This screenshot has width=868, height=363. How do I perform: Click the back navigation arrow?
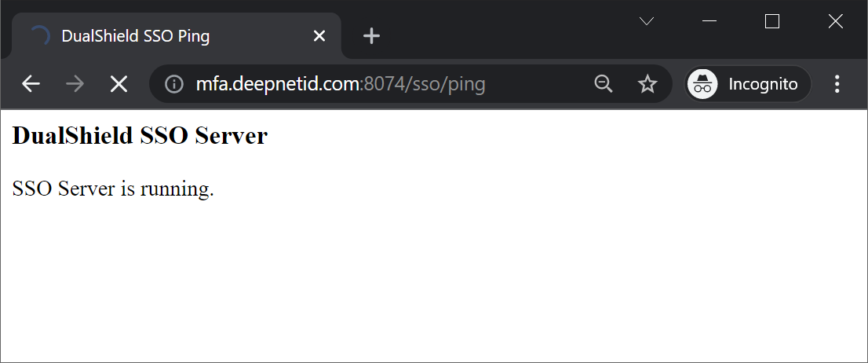tap(31, 84)
